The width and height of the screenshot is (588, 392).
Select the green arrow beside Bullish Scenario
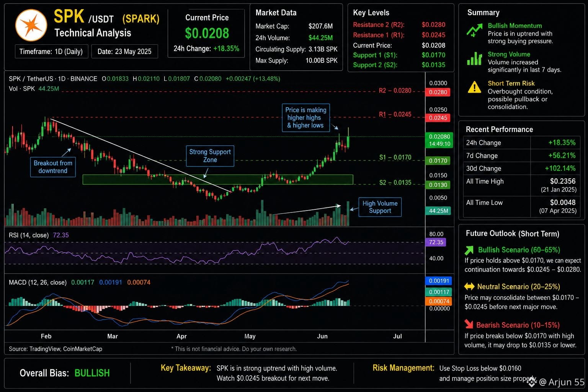pyautogui.click(x=469, y=250)
